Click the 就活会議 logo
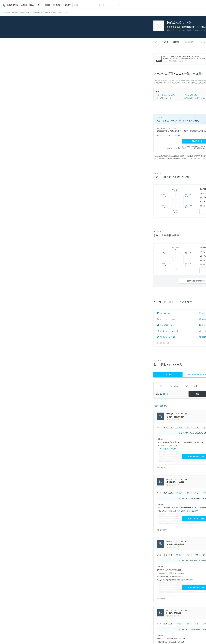 11,5
